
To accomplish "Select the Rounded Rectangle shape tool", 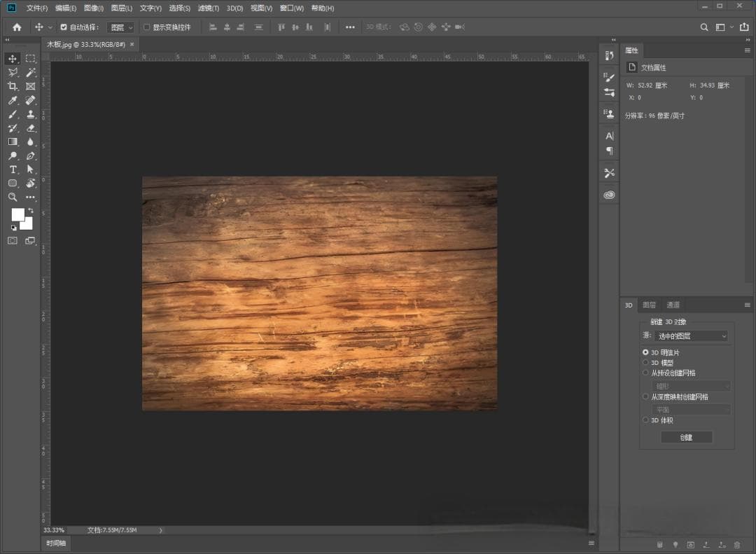I will [x=13, y=183].
